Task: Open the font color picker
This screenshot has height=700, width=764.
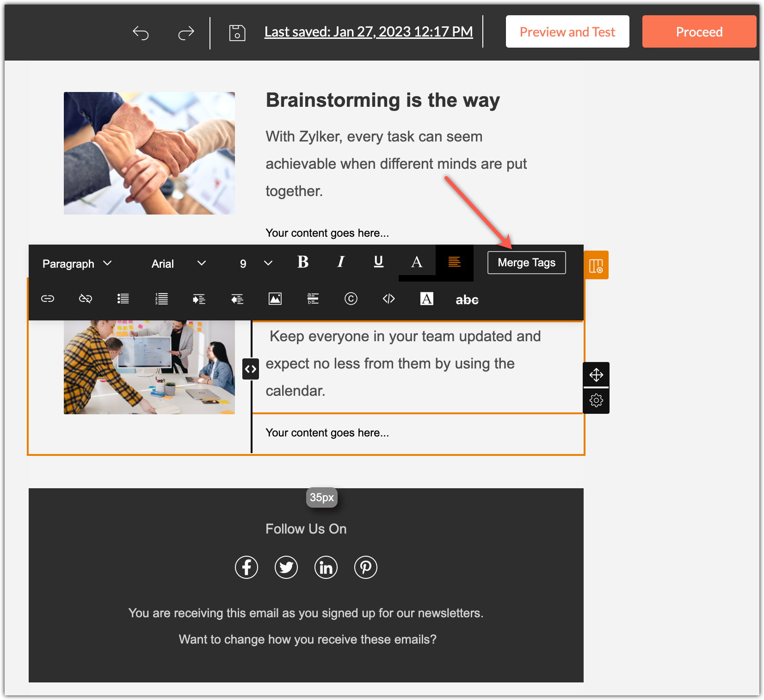Action: coord(417,262)
